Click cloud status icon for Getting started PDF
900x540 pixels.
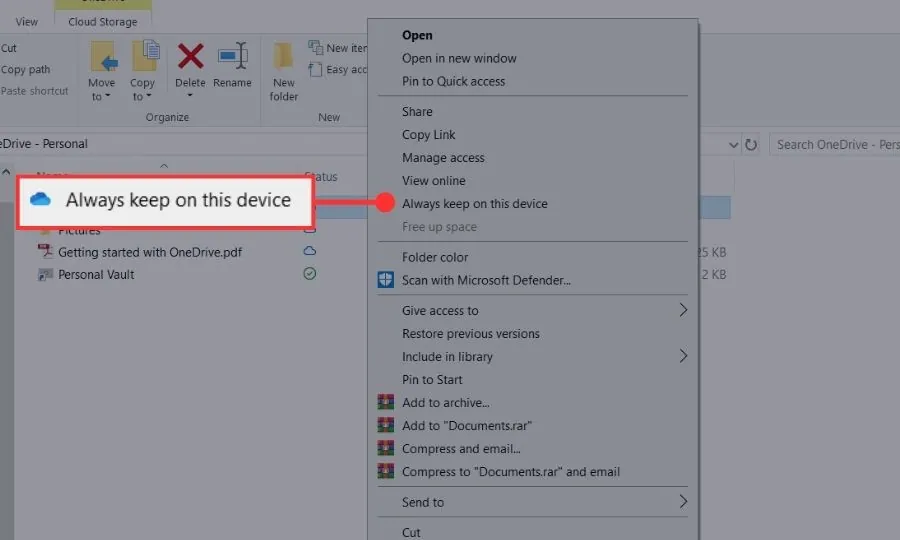click(x=309, y=251)
